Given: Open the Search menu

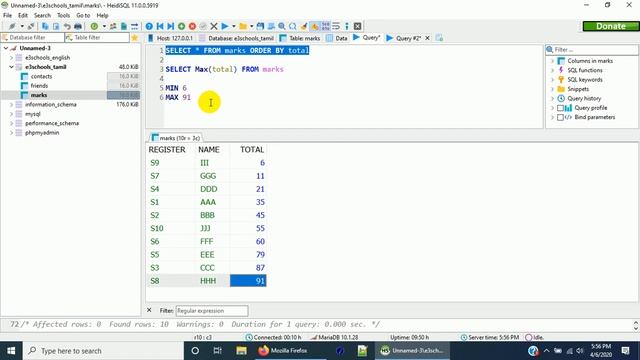Looking at the screenshot, I should [x=42, y=16].
